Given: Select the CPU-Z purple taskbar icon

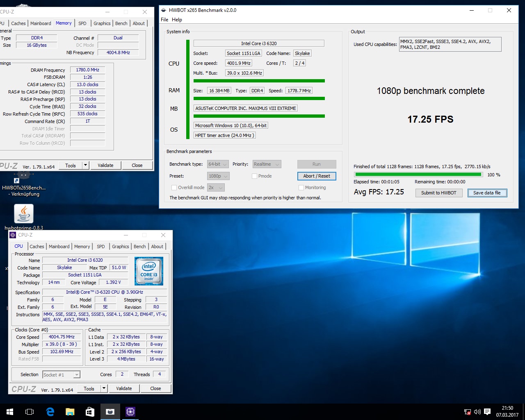Looking at the screenshot, I should 130,412.
